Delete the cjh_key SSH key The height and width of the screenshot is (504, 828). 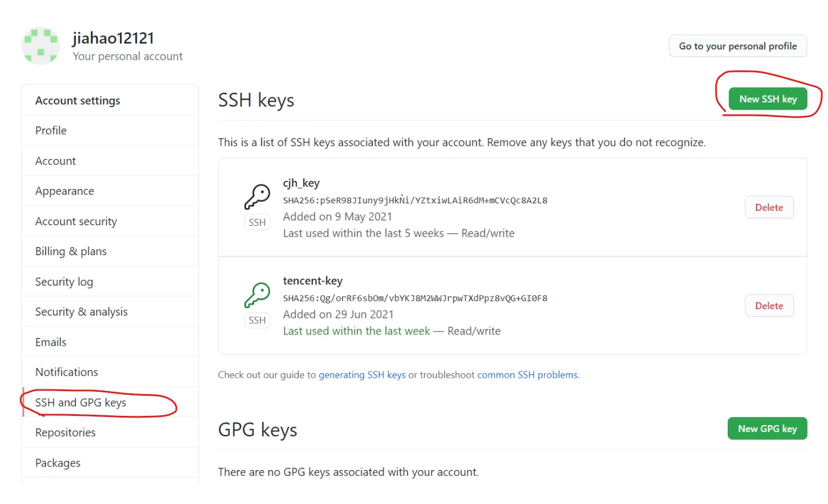pos(769,207)
